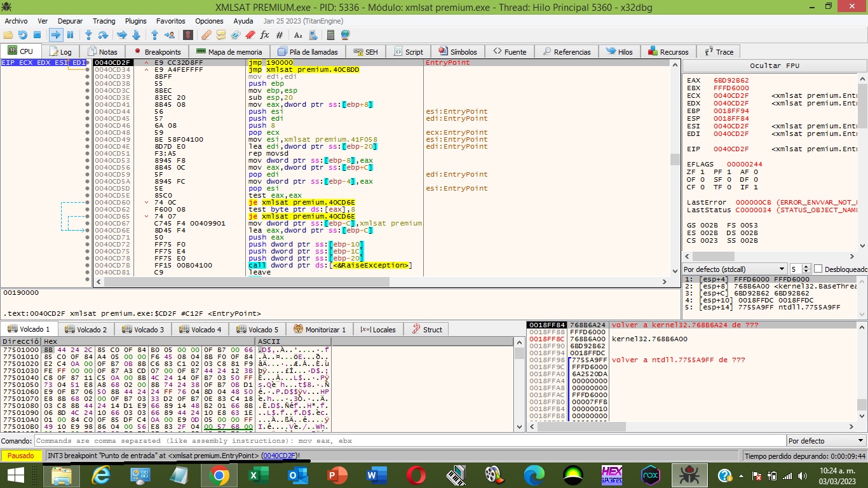Open the Bookmarks red toolbar icon
This screenshot has height=488, width=868.
(x=250, y=35)
